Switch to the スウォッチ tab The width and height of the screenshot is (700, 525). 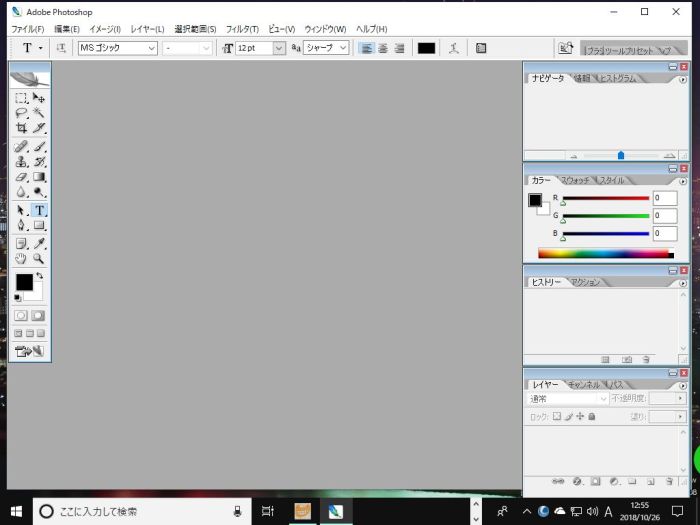575,180
